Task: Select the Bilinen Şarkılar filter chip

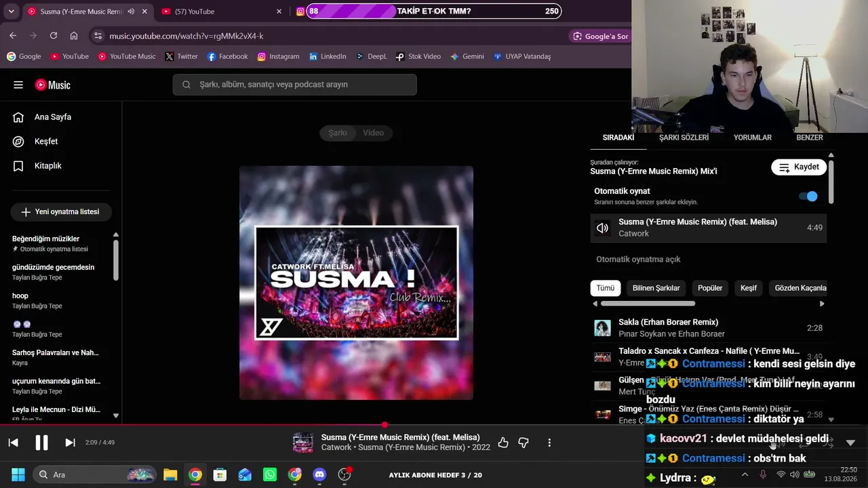Action: pos(656,288)
